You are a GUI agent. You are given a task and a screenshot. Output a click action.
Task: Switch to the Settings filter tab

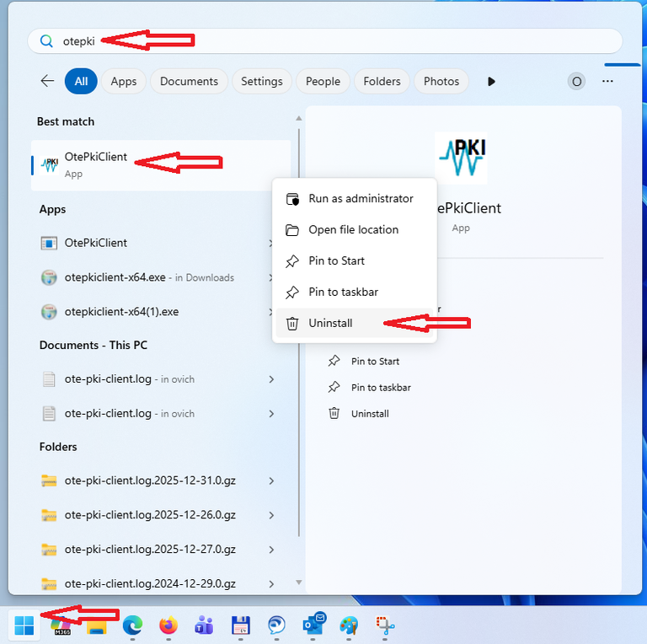pos(261,81)
